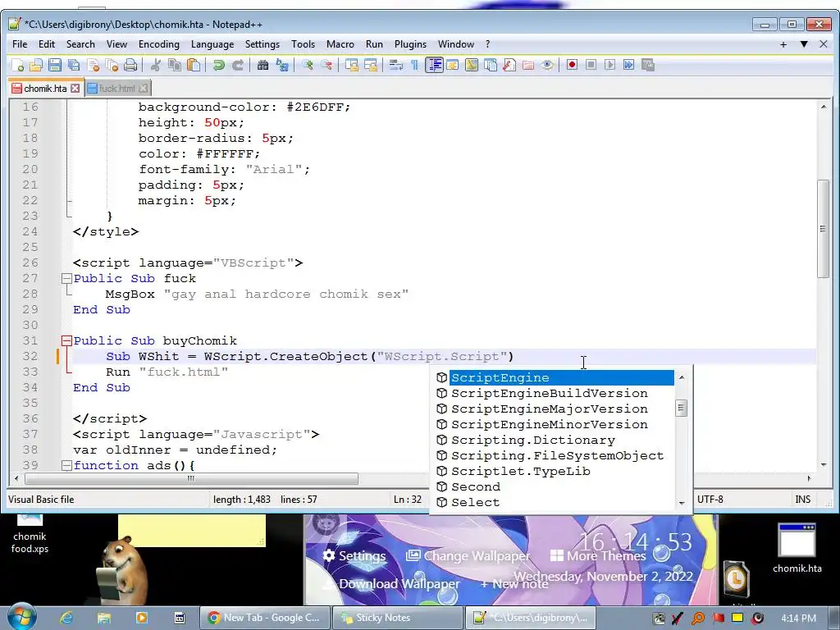Click the Document Map toolbar icon
This screenshot has height=630, width=840.
coord(472,66)
